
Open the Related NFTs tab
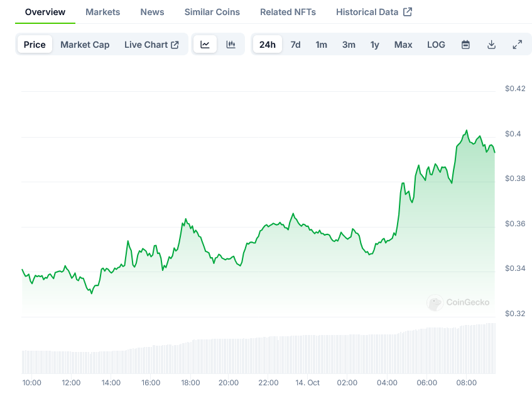[288, 12]
